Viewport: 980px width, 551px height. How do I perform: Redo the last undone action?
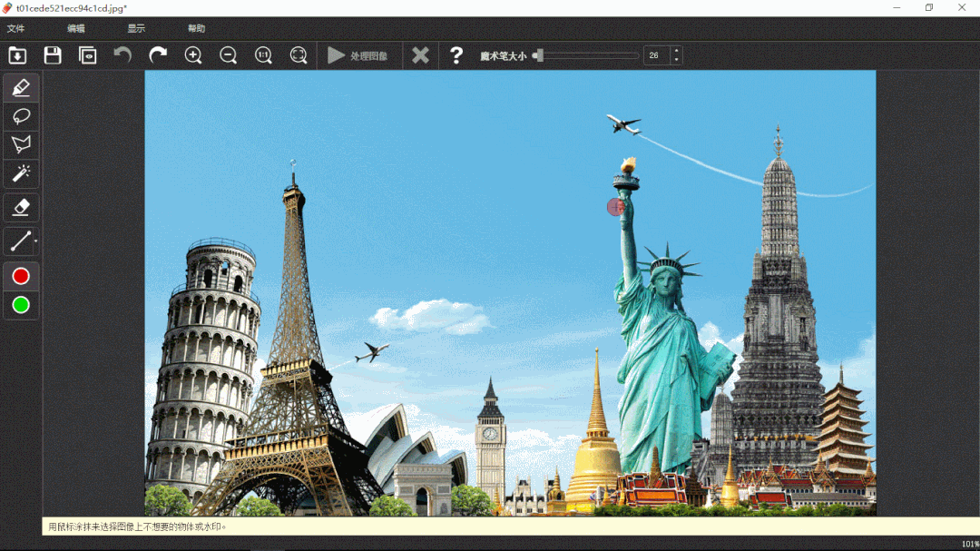click(158, 55)
